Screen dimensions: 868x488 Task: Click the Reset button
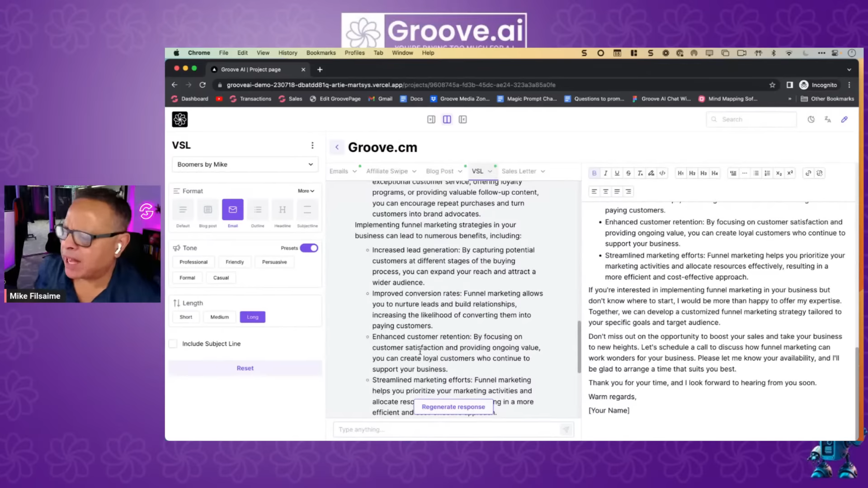[x=245, y=368]
